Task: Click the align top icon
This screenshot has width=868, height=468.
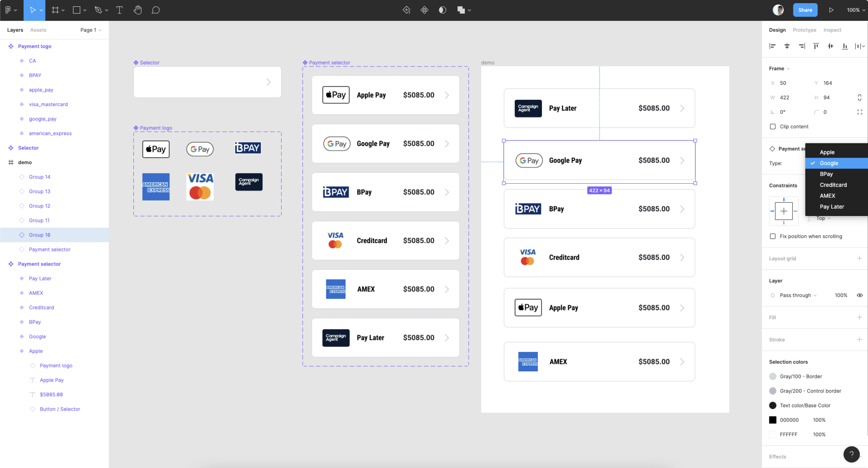Action: point(816,46)
